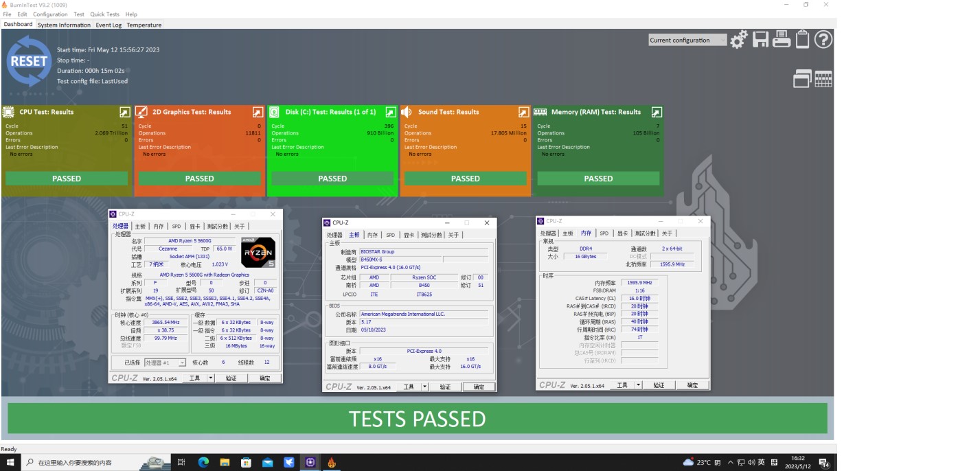Screen dimensions: 980x471
Task: Expand Memory (RAM) Test results arrow
Action: 657,112
